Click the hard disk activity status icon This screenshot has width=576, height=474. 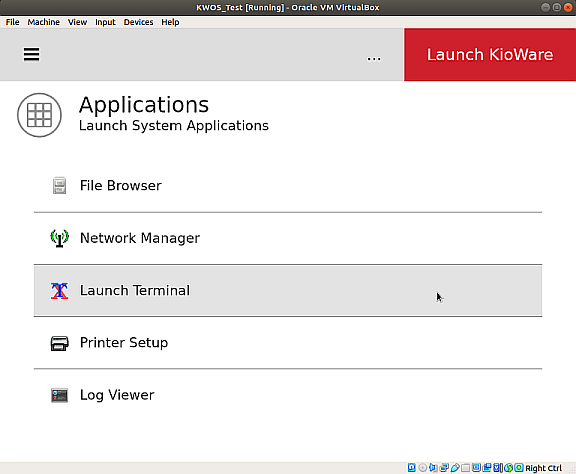pos(411,467)
